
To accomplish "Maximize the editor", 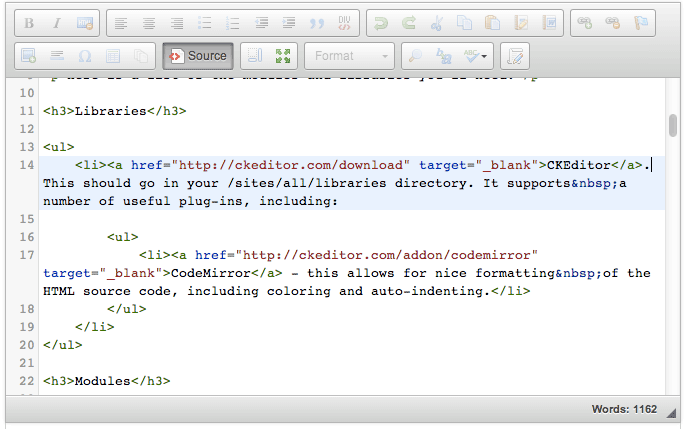I will [x=283, y=56].
